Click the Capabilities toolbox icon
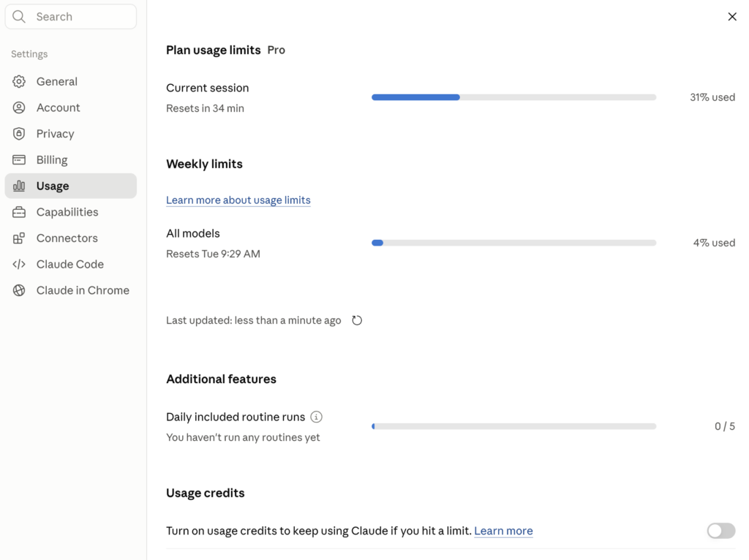This screenshot has height=560, width=749. tap(19, 212)
